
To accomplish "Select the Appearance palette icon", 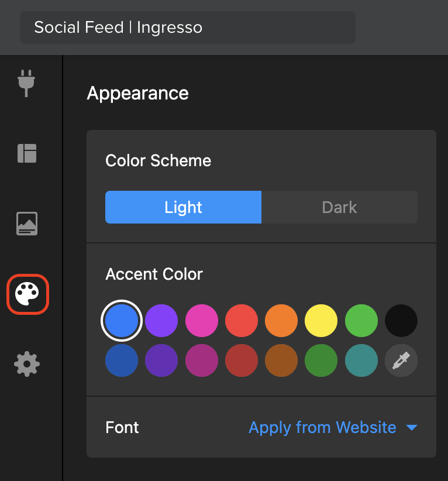I will (x=27, y=294).
